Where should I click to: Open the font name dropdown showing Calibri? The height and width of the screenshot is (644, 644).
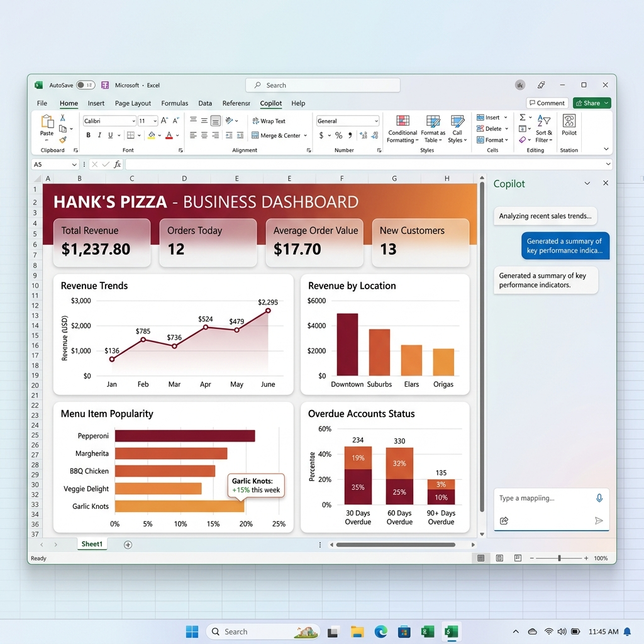click(x=109, y=121)
